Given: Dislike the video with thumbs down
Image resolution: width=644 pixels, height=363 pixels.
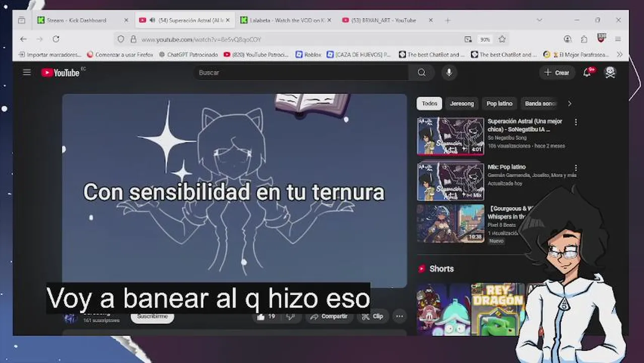Looking at the screenshot, I should 291,316.
